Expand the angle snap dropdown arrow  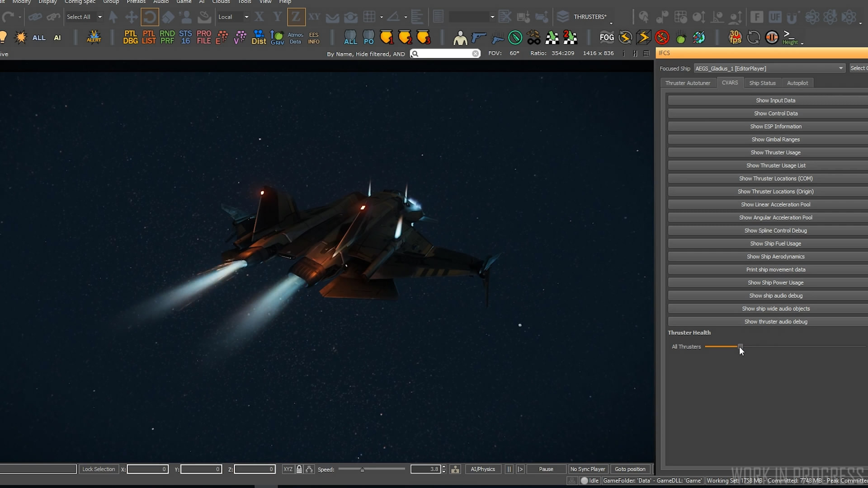[406, 17]
